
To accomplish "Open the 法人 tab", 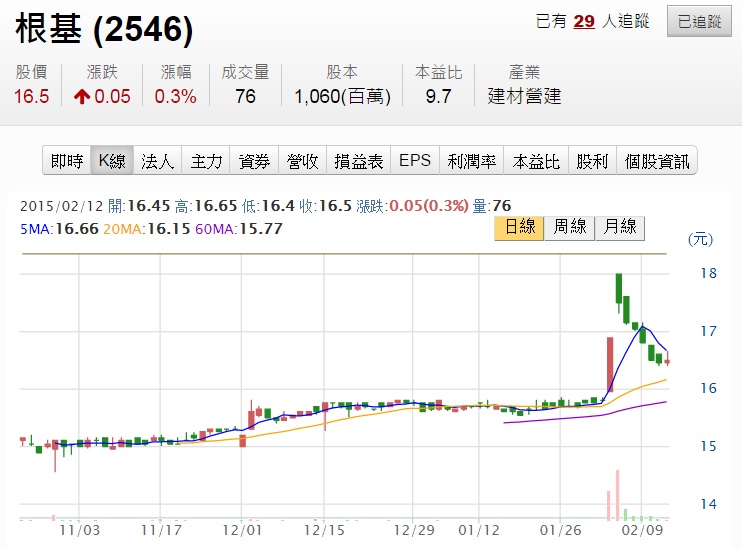I will [x=158, y=161].
